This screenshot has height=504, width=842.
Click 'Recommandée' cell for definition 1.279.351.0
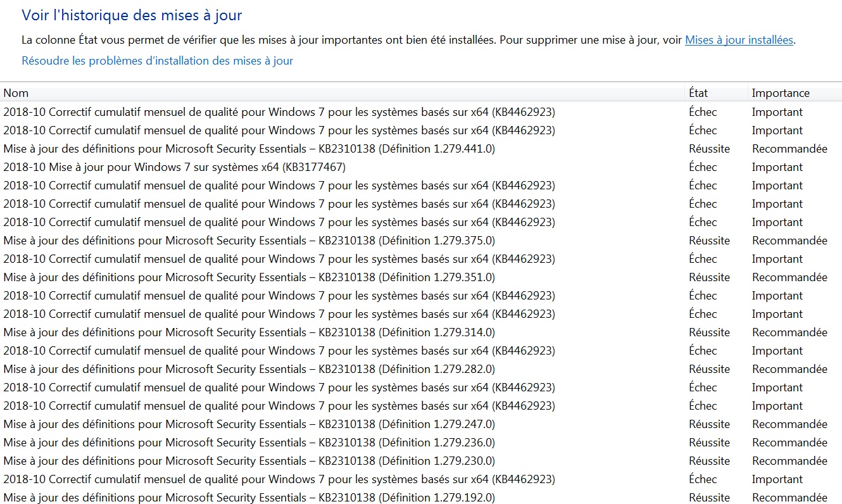click(789, 277)
